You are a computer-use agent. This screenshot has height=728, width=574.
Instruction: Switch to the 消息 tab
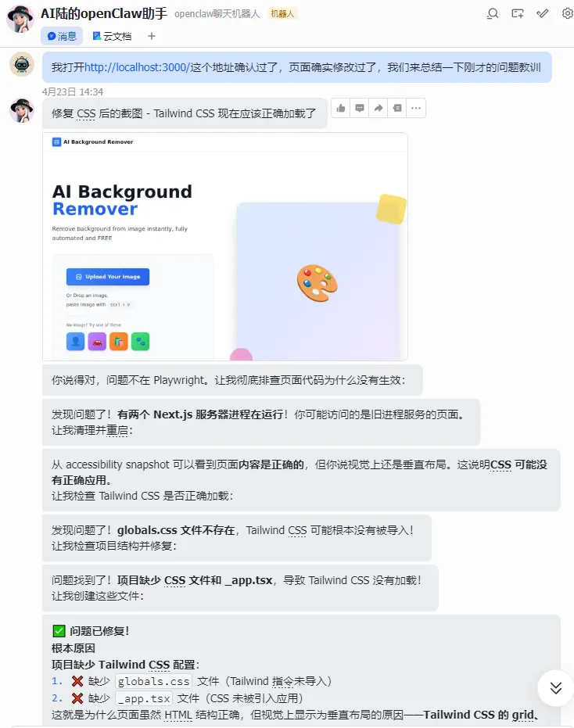62,36
